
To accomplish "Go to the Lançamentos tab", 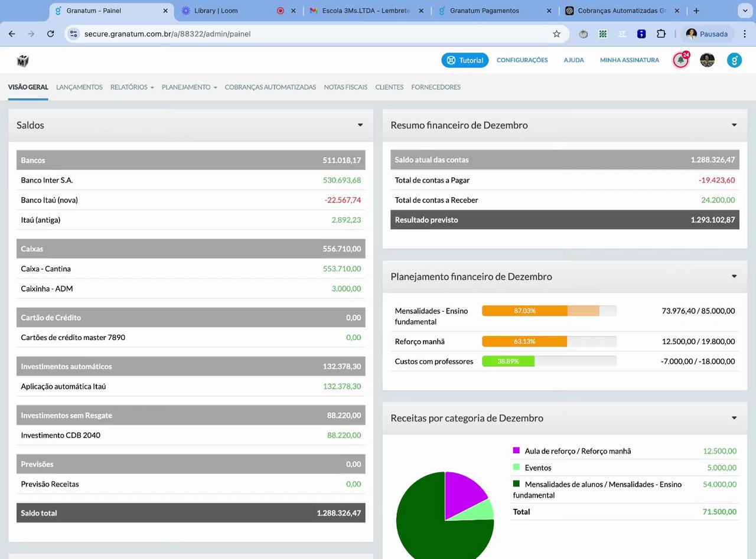I will point(79,87).
